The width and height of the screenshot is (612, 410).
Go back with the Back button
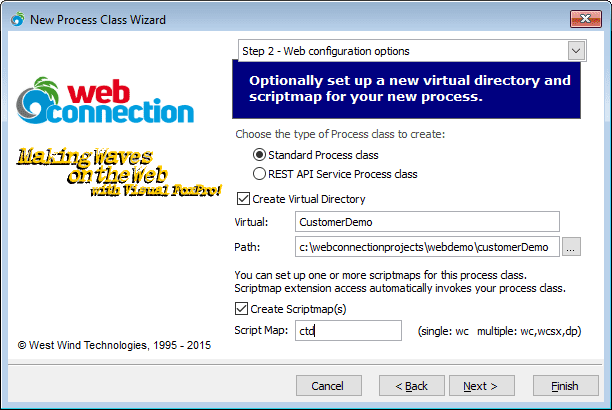411,386
